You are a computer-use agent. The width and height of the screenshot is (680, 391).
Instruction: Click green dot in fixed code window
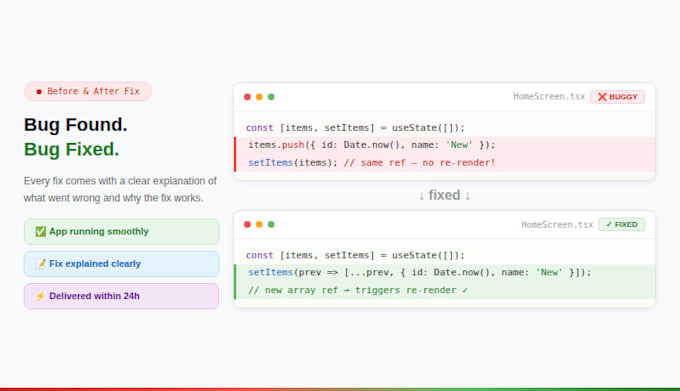coord(271,224)
